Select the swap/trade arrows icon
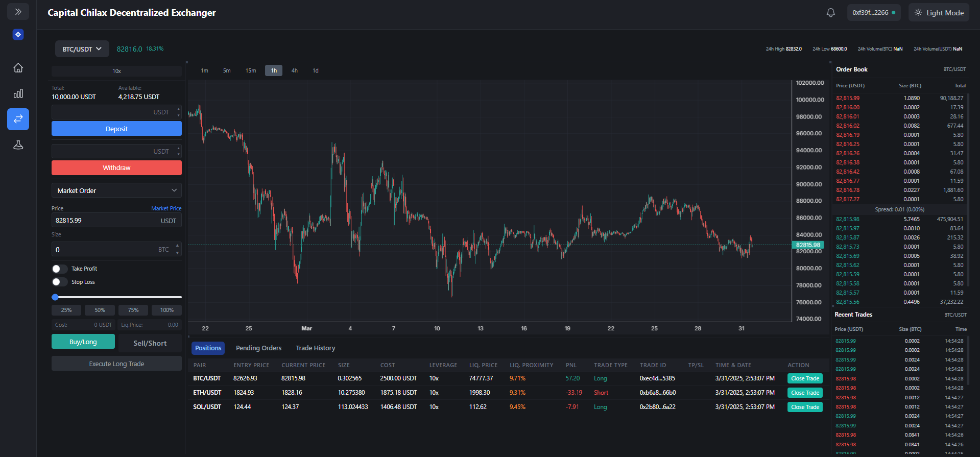The height and width of the screenshot is (457, 980). coord(18,119)
